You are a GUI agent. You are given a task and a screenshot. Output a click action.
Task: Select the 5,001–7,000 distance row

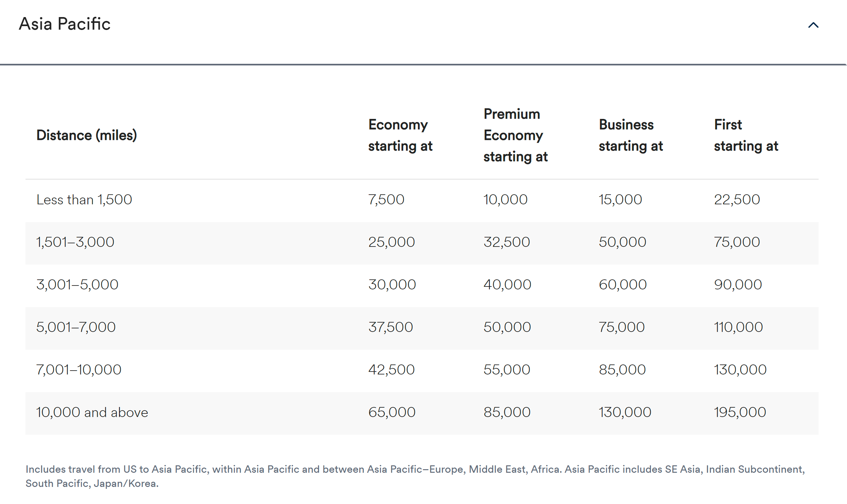pos(76,327)
